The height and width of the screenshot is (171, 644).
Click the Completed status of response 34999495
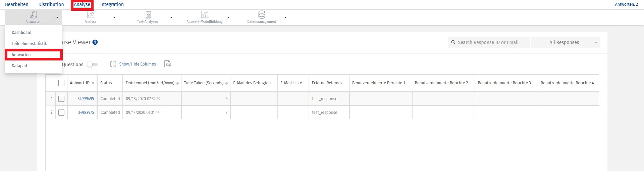(x=110, y=99)
